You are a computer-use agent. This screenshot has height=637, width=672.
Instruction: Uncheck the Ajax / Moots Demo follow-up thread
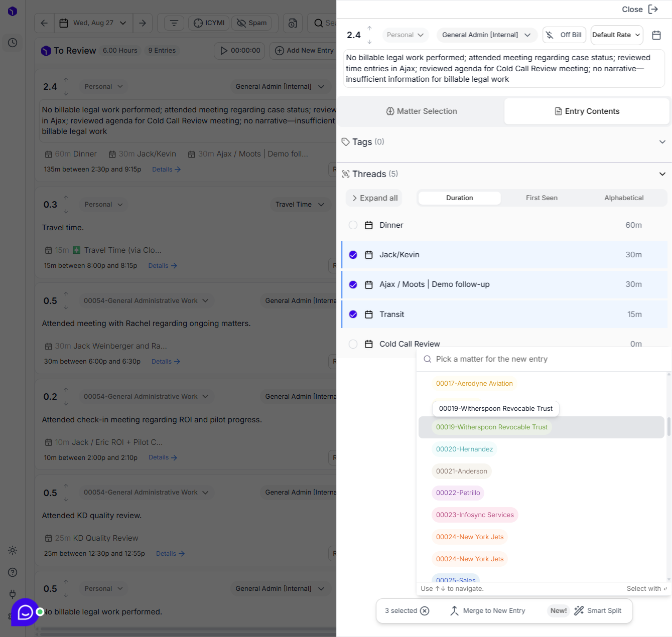tap(353, 284)
